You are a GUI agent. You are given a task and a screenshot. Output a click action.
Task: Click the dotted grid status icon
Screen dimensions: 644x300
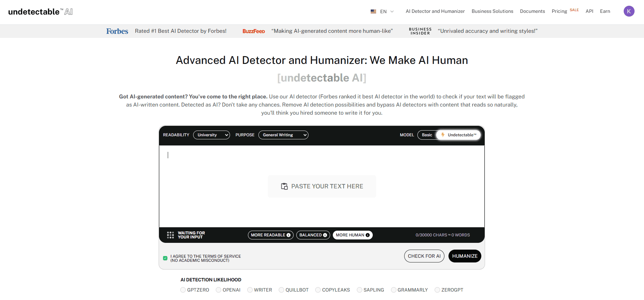tap(170, 235)
